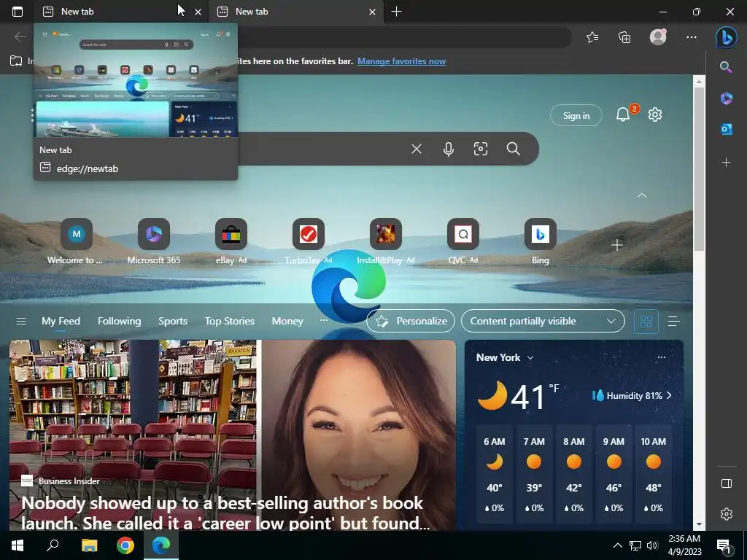This screenshot has height=560, width=747.
Task: Close the first New tab
Action: pyautogui.click(x=198, y=12)
